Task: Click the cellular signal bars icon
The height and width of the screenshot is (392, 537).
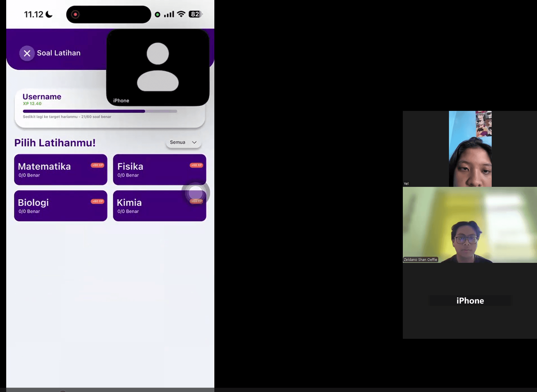Action: point(169,14)
